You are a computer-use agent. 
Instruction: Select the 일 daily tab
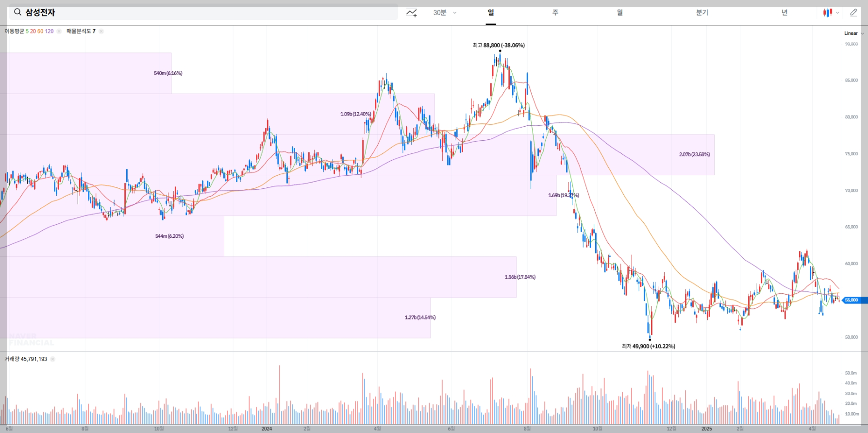pos(491,13)
